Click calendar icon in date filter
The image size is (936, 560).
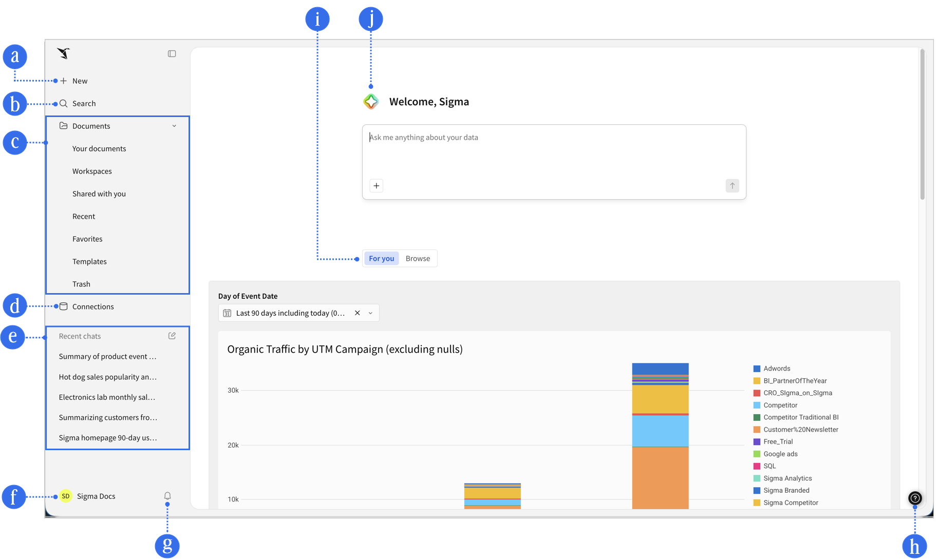227,313
